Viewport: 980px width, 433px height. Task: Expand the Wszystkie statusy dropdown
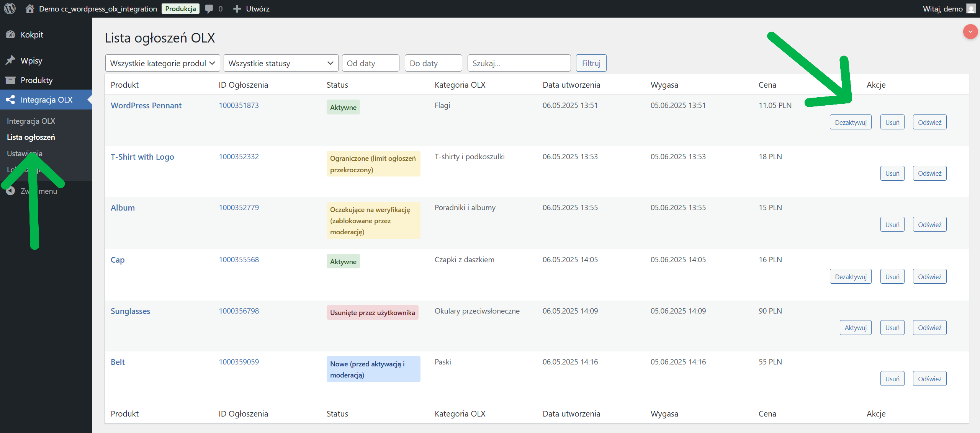click(281, 63)
